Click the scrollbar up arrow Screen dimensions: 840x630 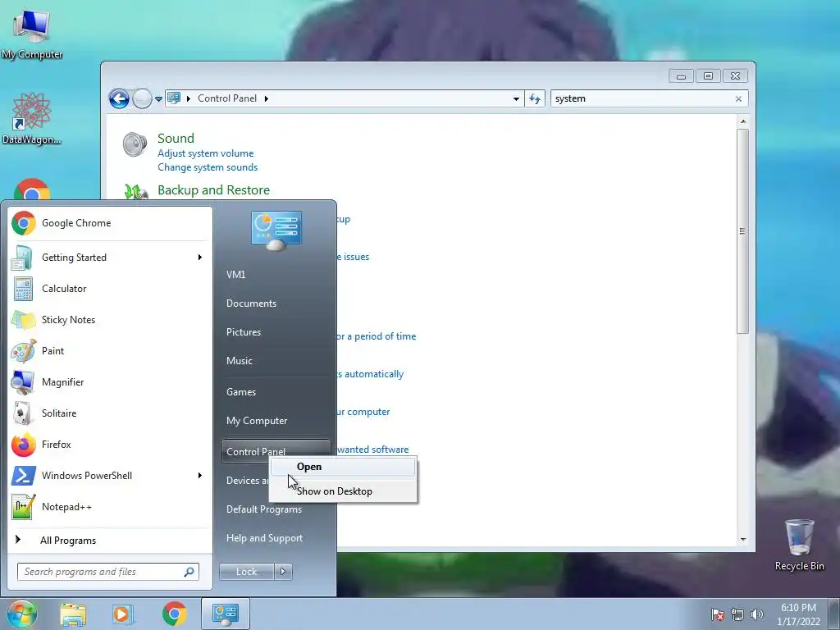point(743,122)
